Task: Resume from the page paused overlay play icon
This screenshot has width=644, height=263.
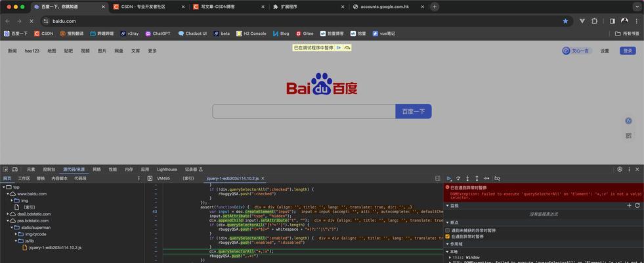Action: click(339, 48)
